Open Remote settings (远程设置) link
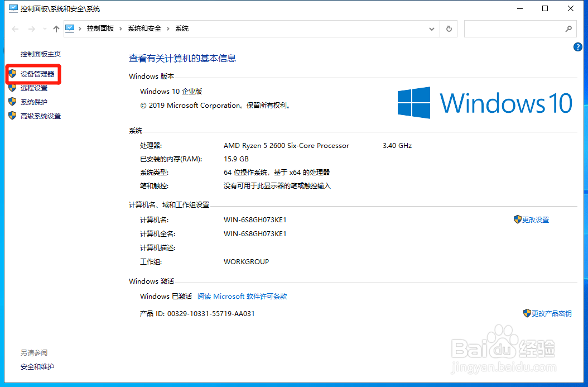 coord(34,88)
